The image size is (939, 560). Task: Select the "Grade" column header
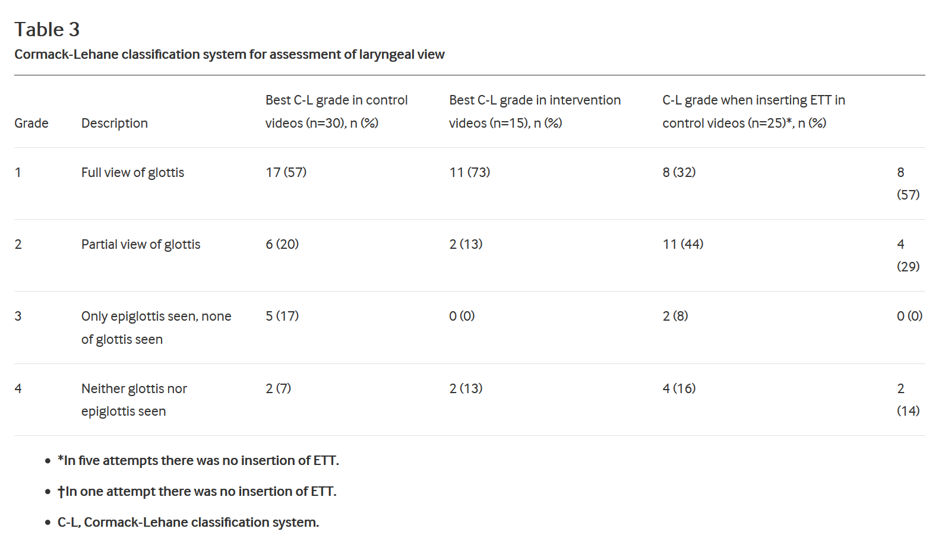[31, 123]
